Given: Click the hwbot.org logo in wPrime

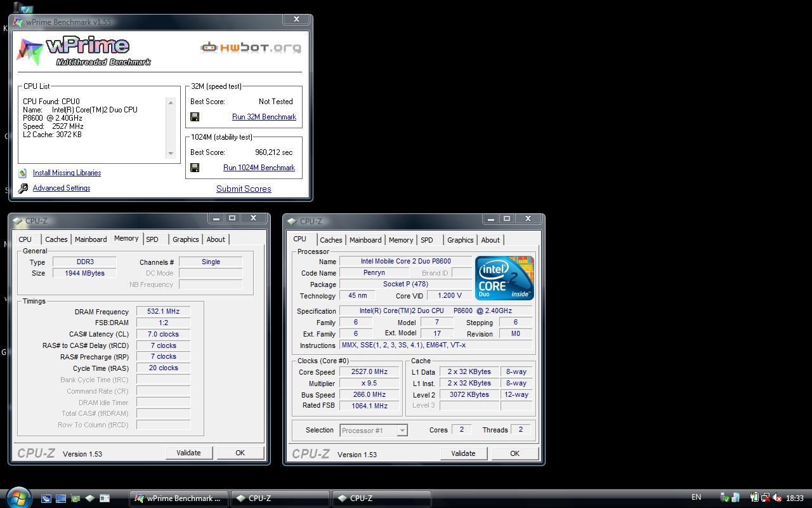Looking at the screenshot, I should pos(251,47).
